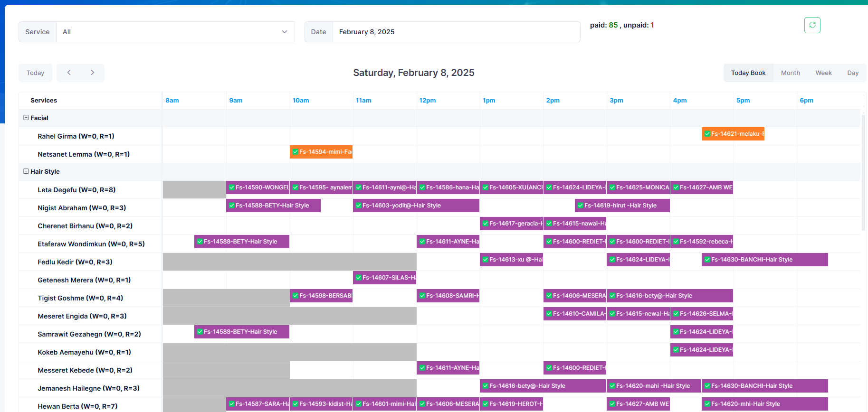Select the Day view tab
Image resolution: width=868 pixels, height=412 pixels.
pyautogui.click(x=852, y=73)
